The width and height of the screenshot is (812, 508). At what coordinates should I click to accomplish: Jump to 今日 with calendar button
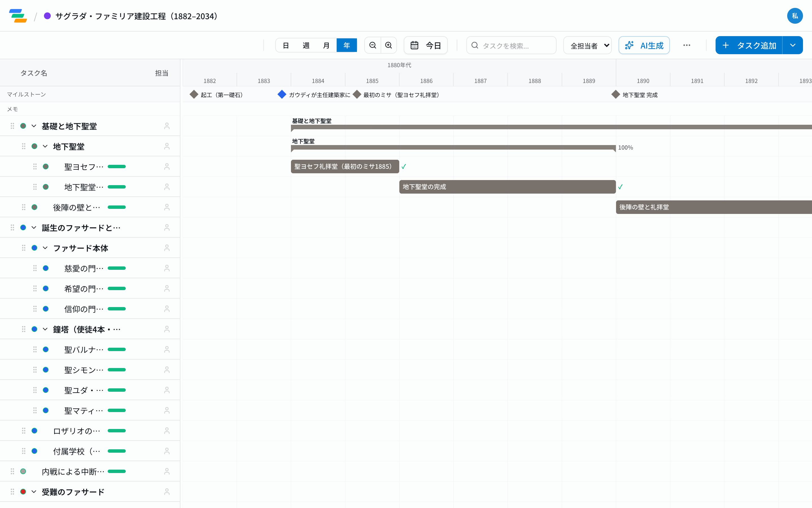pos(425,45)
